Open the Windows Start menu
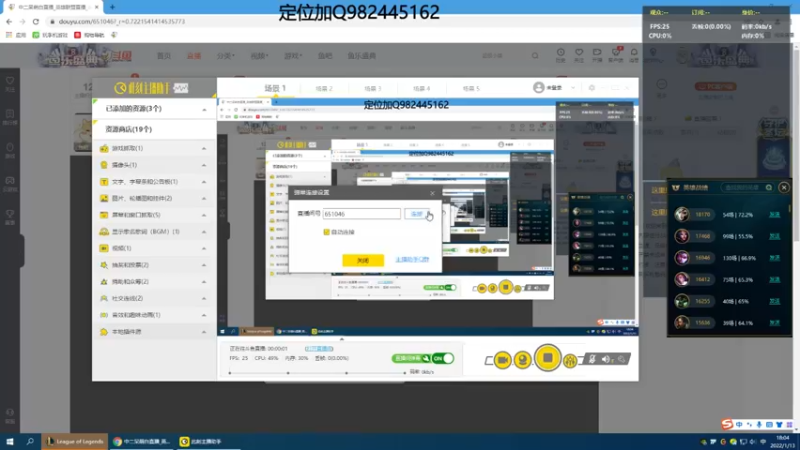 pyautogui.click(x=10, y=441)
